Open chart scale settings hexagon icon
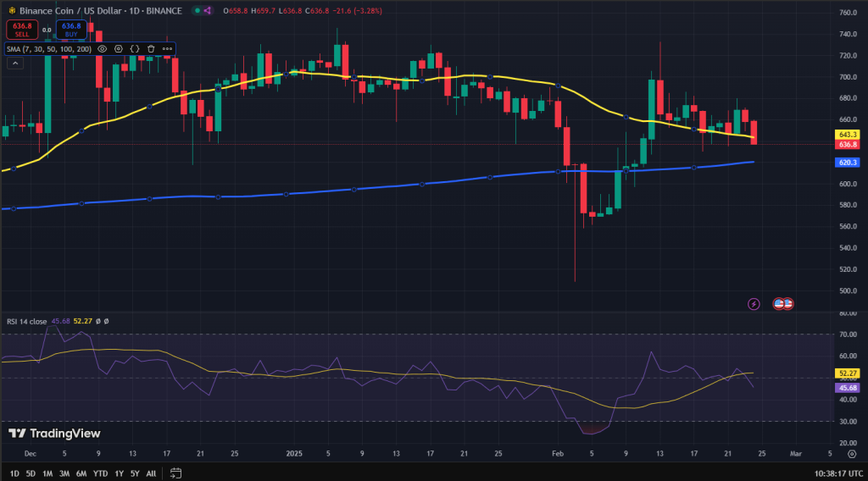Screen dimensions: 868x481 (852, 454)
